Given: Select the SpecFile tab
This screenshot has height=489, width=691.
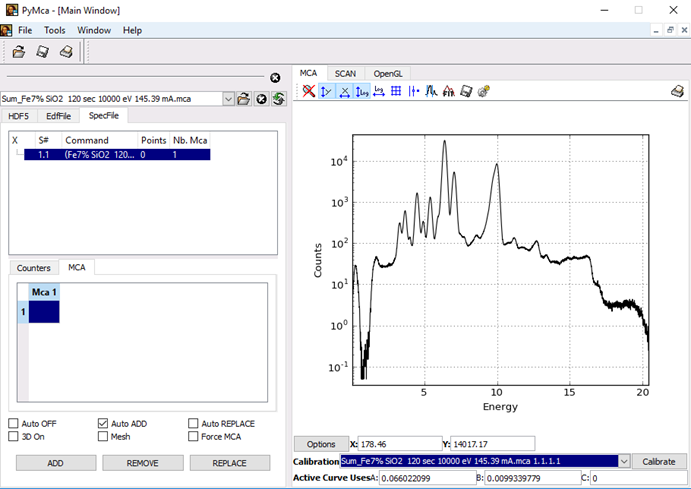Looking at the screenshot, I should pyautogui.click(x=104, y=115).
